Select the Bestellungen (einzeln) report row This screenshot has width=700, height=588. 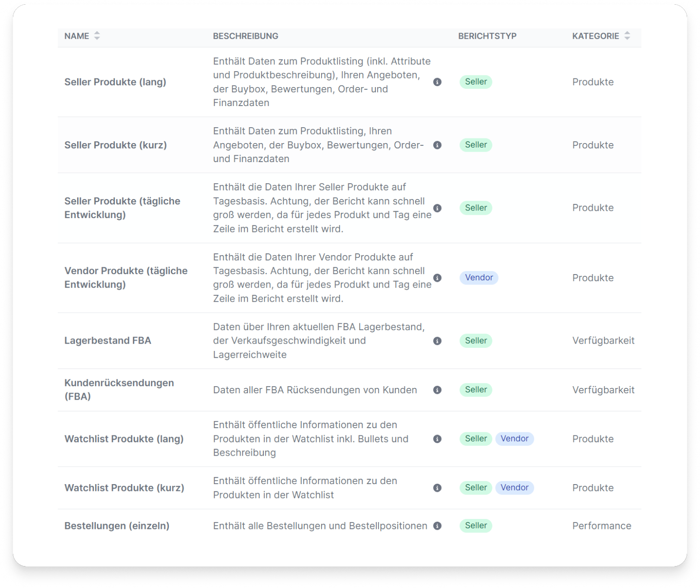[350, 526]
